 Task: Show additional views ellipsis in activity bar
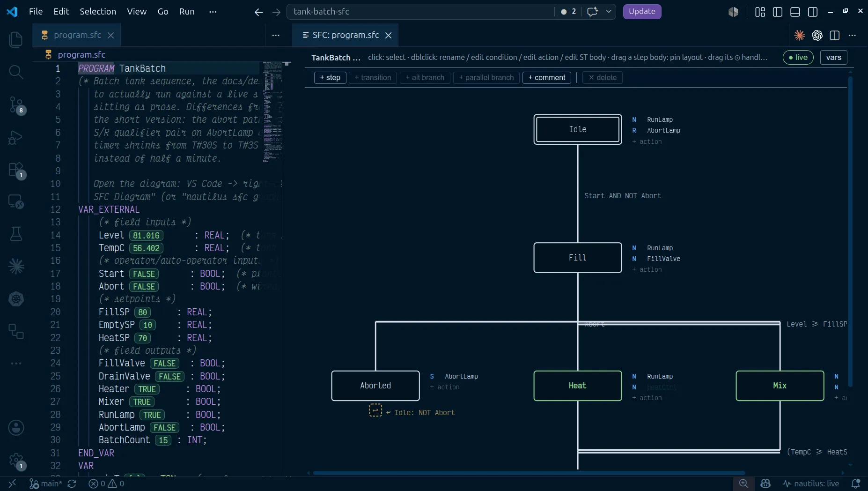tap(16, 363)
